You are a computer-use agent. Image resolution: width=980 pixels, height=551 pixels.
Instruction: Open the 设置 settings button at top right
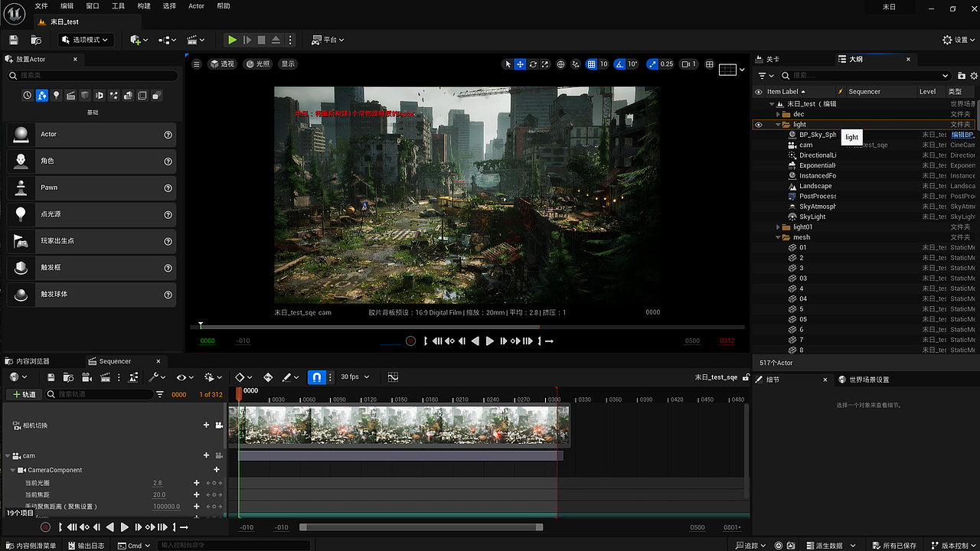click(957, 40)
